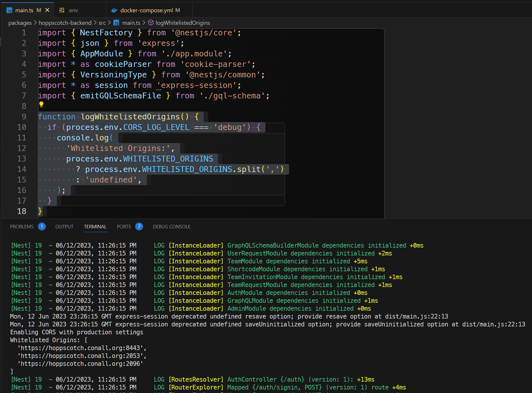This screenshot has height=393, width=532.
Task: Click the Docker whale icon on docker-compose.yml tab
Action: [114, 10]
